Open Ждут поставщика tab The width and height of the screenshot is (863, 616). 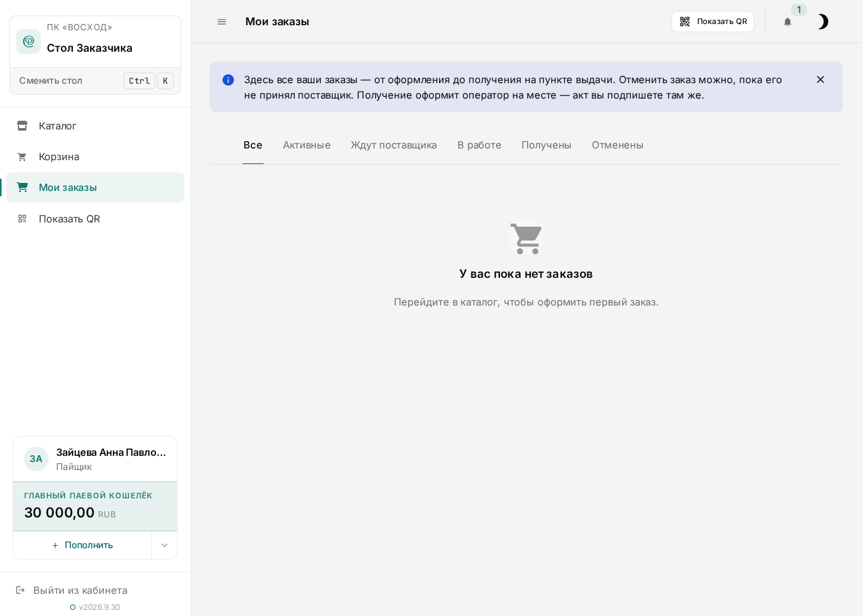(394, 145)
